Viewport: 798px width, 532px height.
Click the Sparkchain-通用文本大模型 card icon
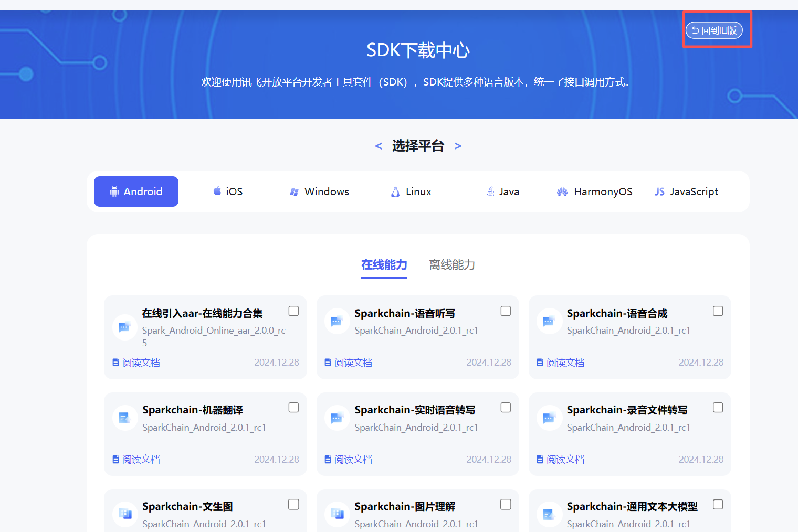coord(549,514)
